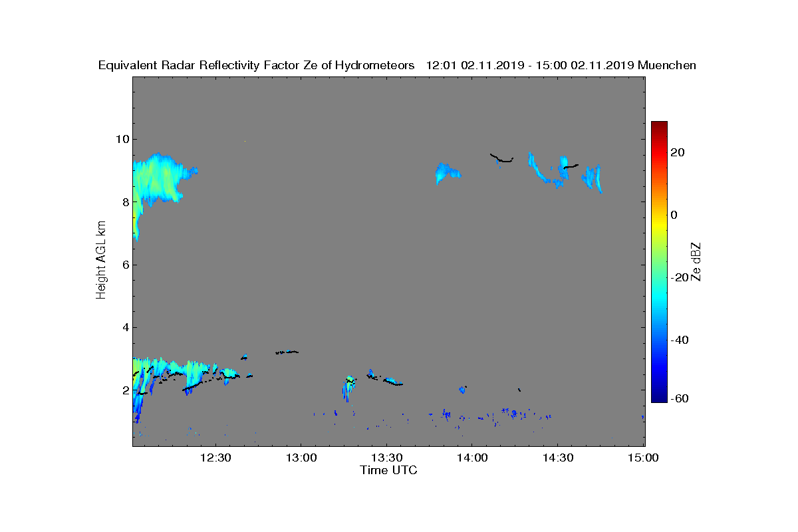Click the colorbar value 0
The width and height of the screenshot is (798, 532).
point(674,215)
